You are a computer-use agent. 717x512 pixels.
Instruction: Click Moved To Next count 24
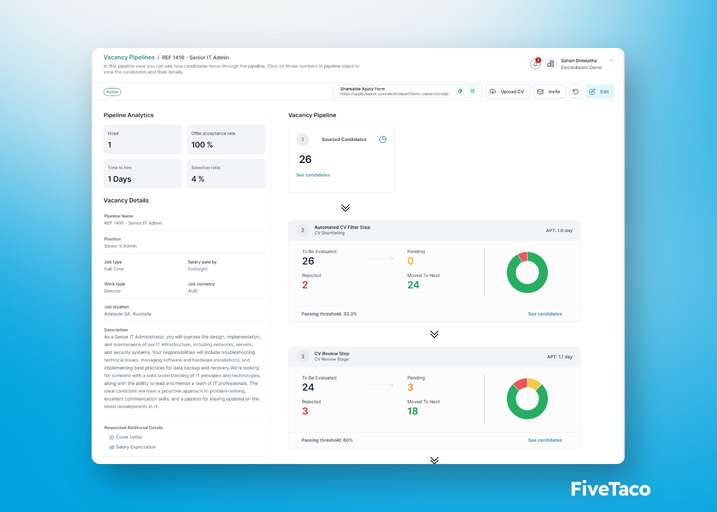(413, 285)
